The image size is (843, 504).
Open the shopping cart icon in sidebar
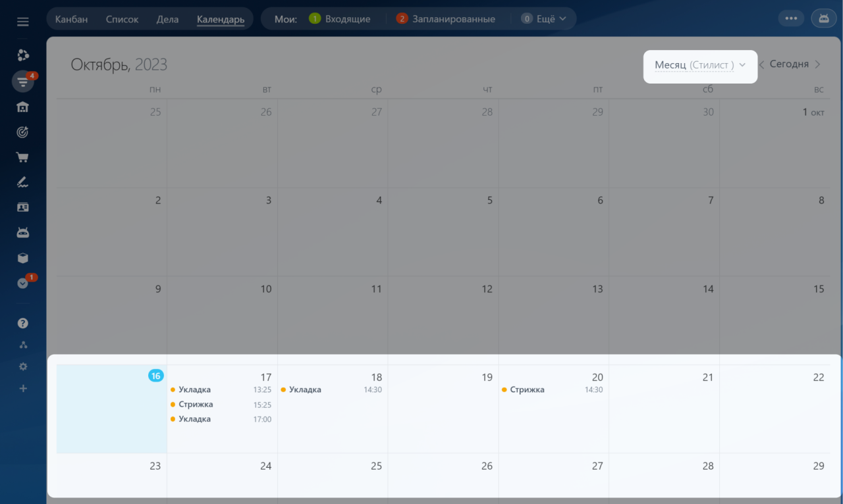click(x=23, y=157)
